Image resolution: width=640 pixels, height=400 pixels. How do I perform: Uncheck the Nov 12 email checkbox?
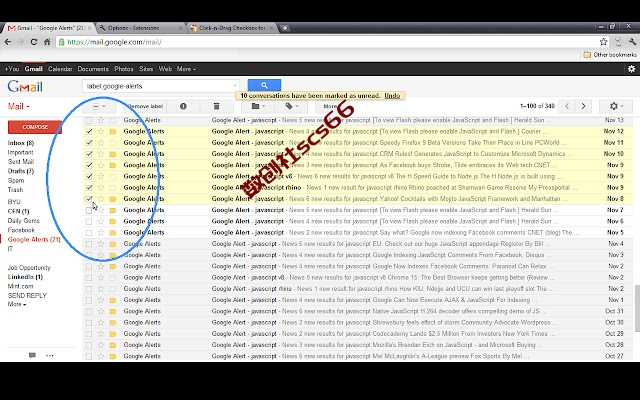(x=89, y=131)
